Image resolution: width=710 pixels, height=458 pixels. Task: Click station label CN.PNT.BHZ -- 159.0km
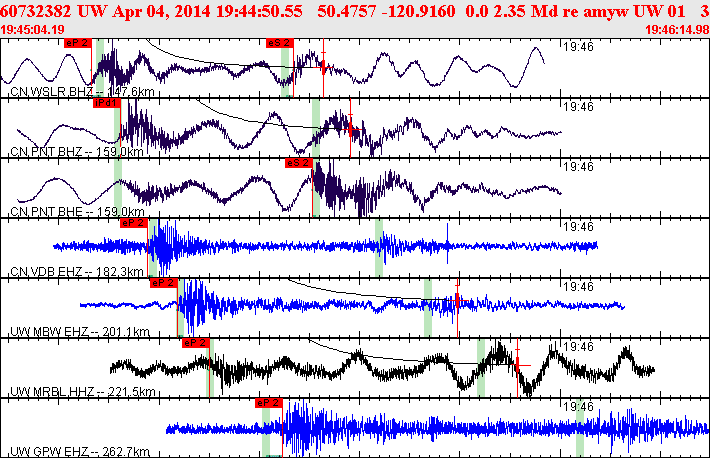pyautogui.click(x=77, y=152)
